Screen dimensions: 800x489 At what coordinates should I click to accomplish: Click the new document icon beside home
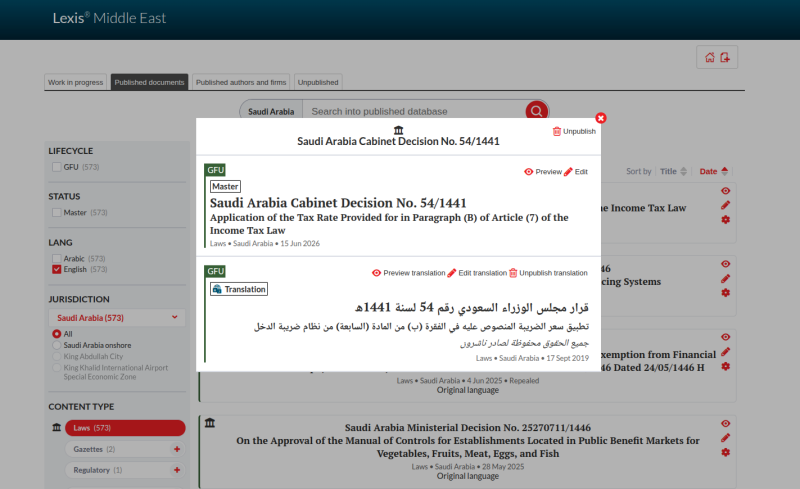coord(725,57)
